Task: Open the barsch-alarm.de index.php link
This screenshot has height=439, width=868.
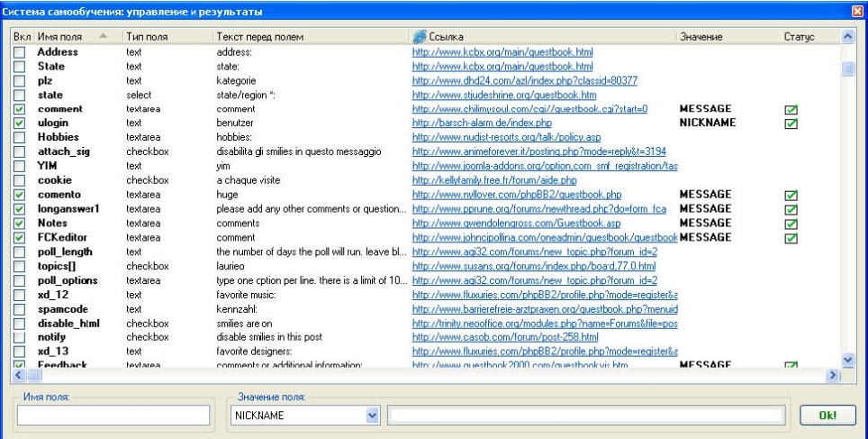Action: click(x=482, y=123)
